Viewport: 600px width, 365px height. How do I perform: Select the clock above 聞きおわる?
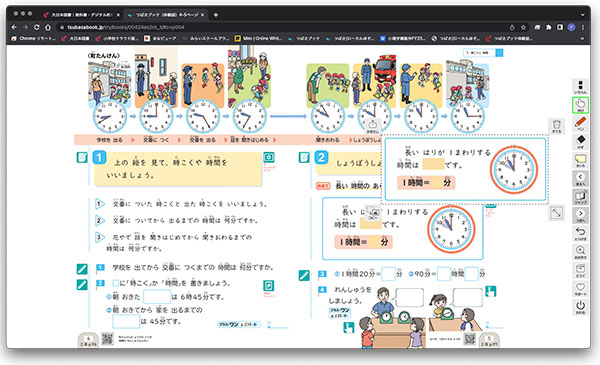pyautogui.click(x=328, y=116)
